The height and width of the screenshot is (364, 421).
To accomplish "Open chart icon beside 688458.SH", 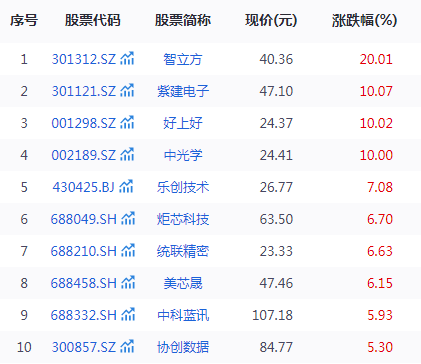I will click(128, 283).
